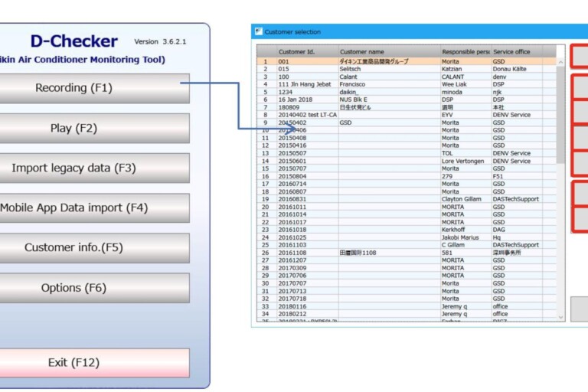Select customer 111 Jln Hang Jebat
588x392 pixels.
(x=407, y=84)
